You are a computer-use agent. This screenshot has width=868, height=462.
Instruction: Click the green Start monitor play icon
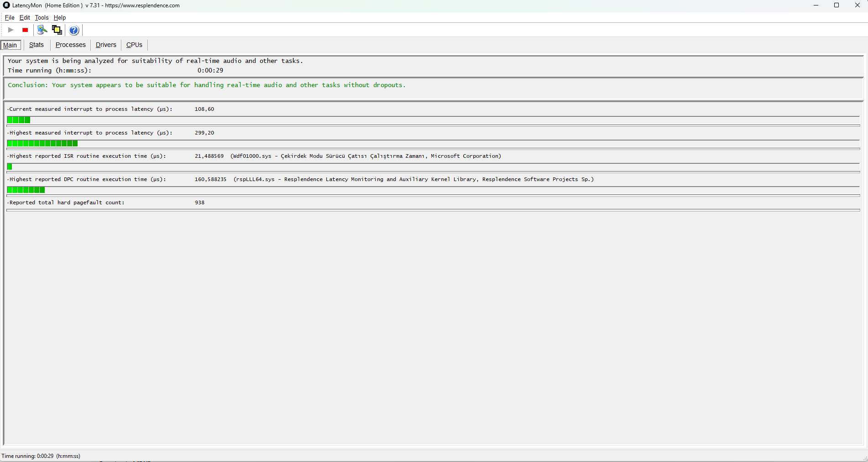11,30
